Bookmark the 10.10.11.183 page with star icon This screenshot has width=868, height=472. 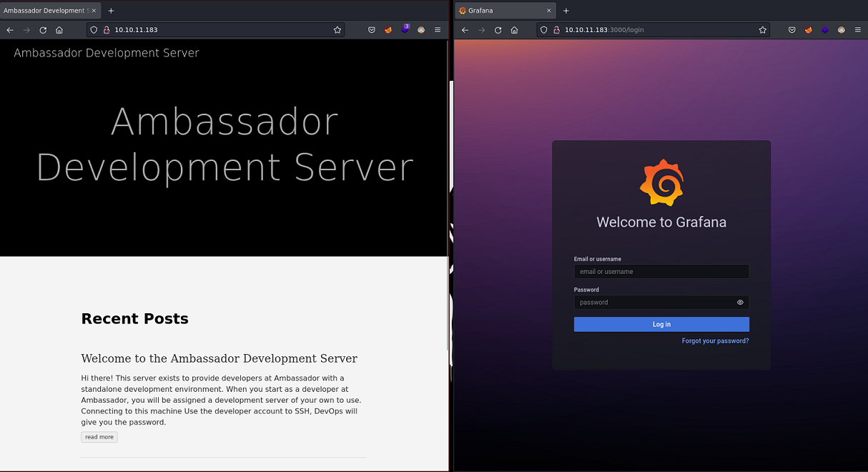coord(337,30)
